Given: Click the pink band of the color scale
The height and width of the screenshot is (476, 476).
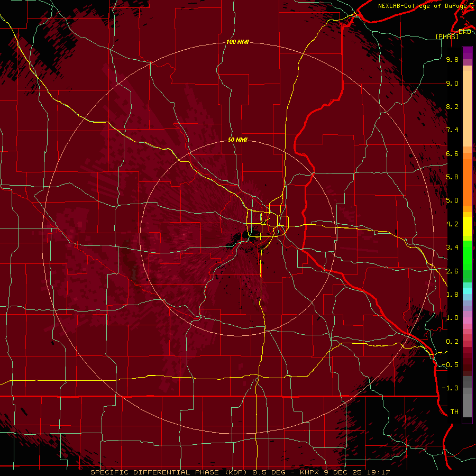Looking at the screenshot, I should click(467, 321).
